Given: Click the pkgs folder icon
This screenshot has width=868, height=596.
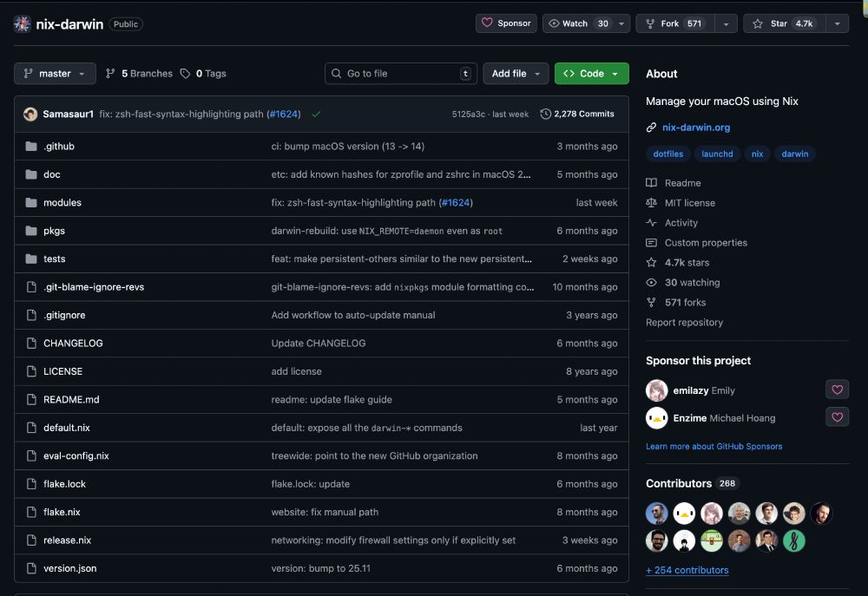Looking at the screenshot, I should pyautogui.click(x=31, y=231).
